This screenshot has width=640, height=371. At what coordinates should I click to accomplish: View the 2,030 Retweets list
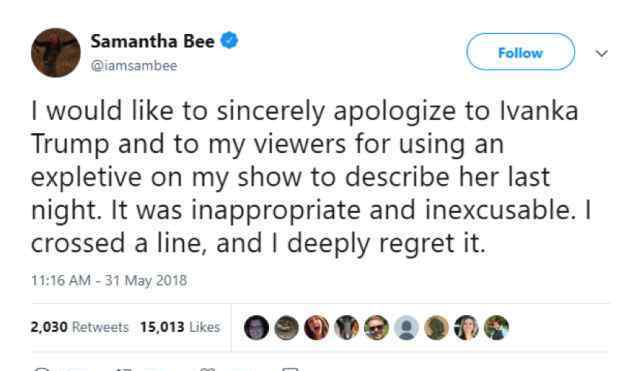point(80,327)
